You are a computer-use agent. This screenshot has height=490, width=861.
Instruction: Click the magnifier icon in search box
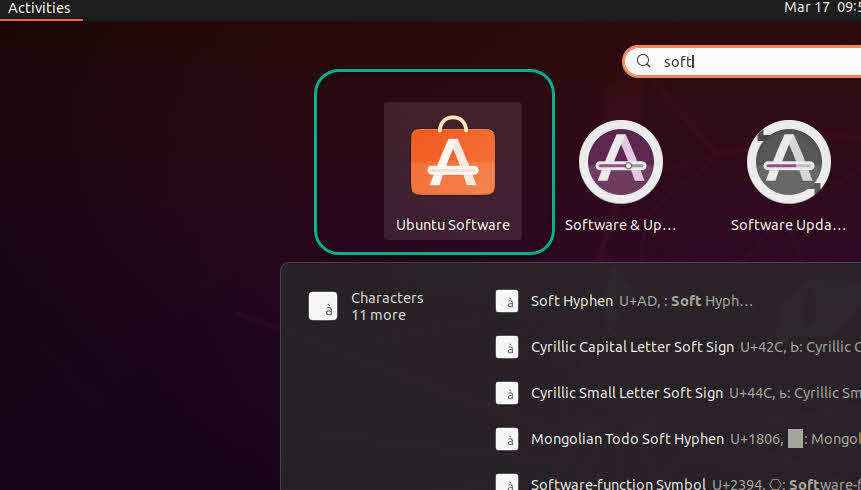(644, 61)
